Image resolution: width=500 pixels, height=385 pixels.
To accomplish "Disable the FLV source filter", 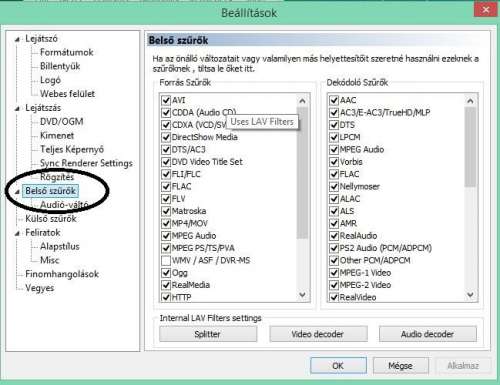I will click(166, 199).
